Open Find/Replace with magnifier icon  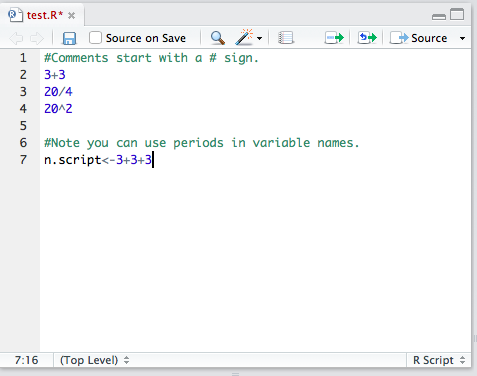point(217,38)
